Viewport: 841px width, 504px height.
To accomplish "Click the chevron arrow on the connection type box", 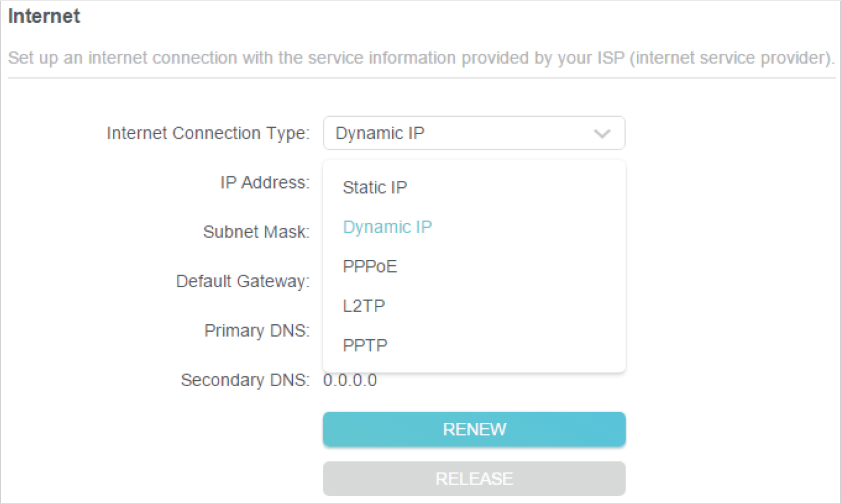I will coord(602,134).
